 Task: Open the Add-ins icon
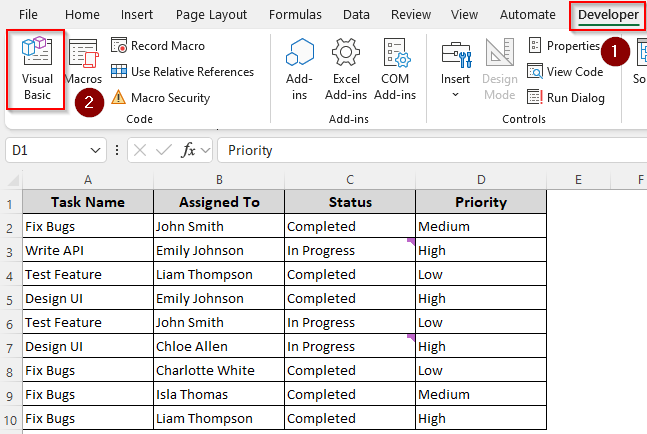(x=299, y=66)
